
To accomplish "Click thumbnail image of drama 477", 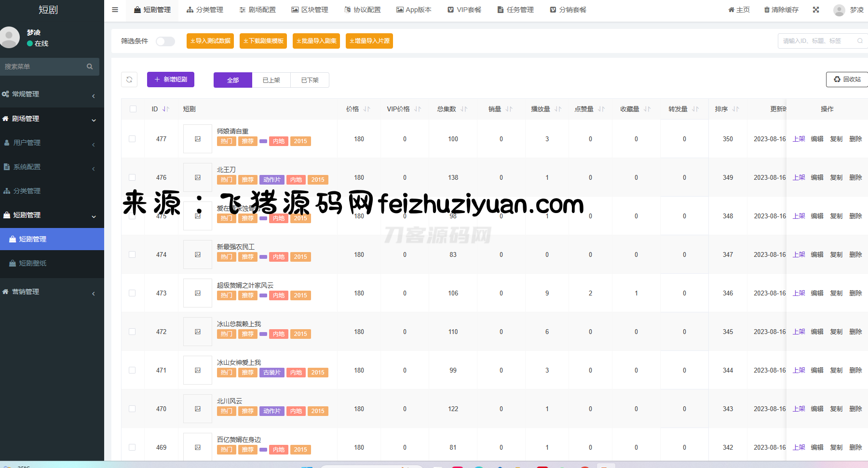I will [198, 139].
